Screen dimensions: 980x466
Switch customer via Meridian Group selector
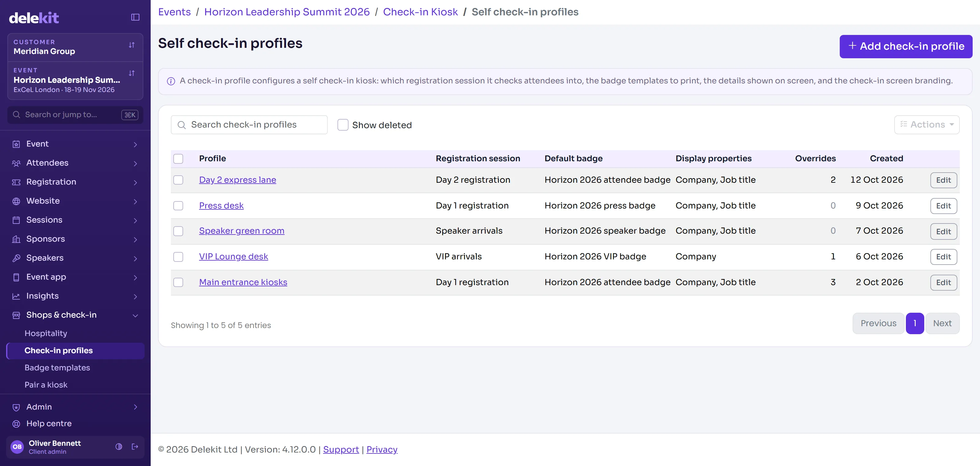(x=75, y=47)
